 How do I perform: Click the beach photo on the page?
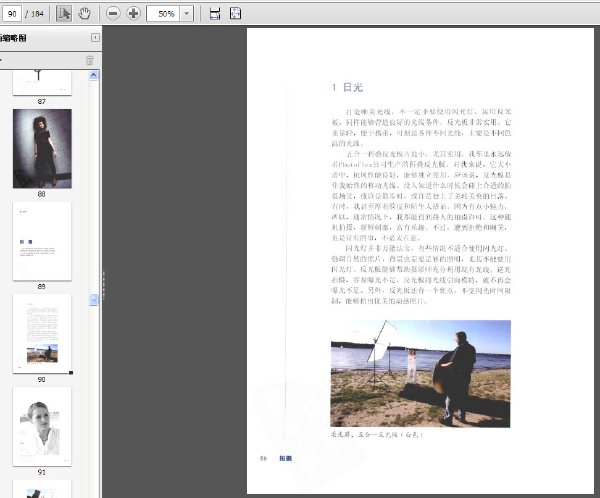[x=421, y=373]
